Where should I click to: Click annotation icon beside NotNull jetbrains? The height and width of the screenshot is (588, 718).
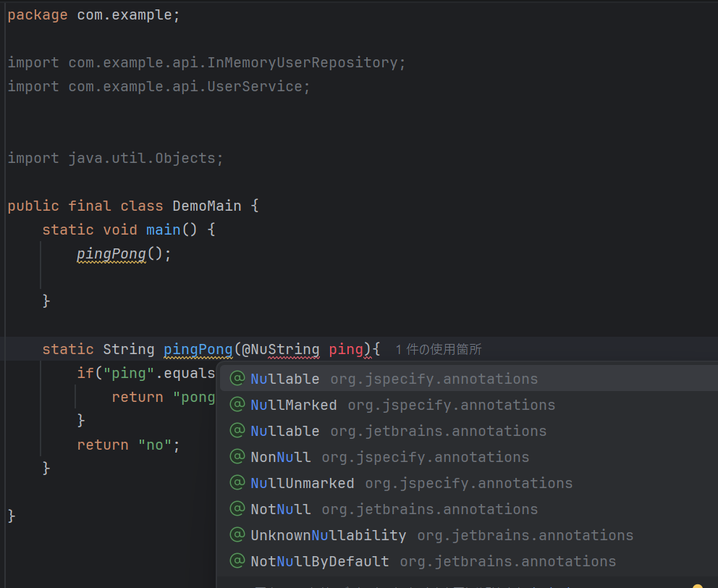237,509
